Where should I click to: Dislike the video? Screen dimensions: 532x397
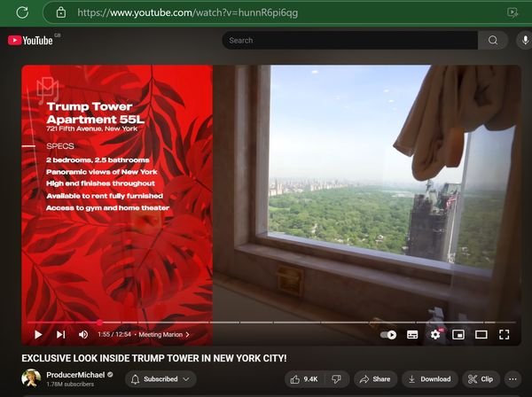pos(337,379)
